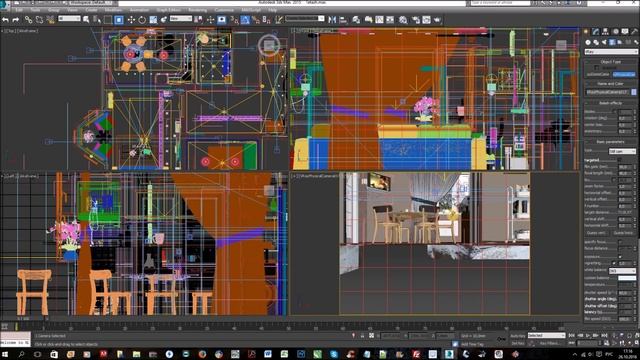
Task: Collapse the Object Type rollout
Action: [x=610, y=62]
